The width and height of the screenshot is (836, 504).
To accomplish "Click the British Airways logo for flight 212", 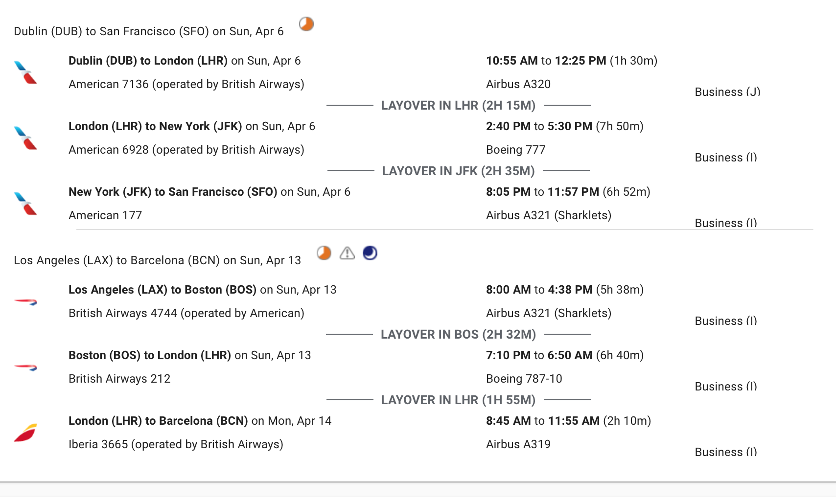I will point(26,367).
